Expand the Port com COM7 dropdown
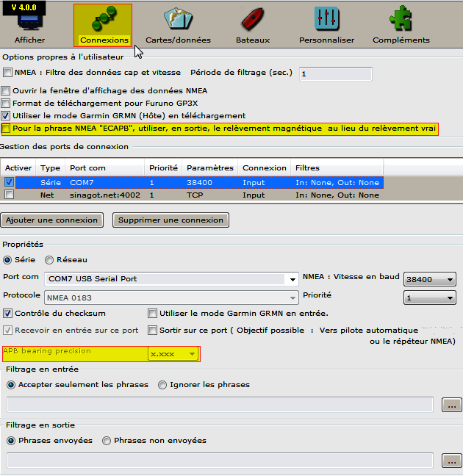 (x=292, y=279)
